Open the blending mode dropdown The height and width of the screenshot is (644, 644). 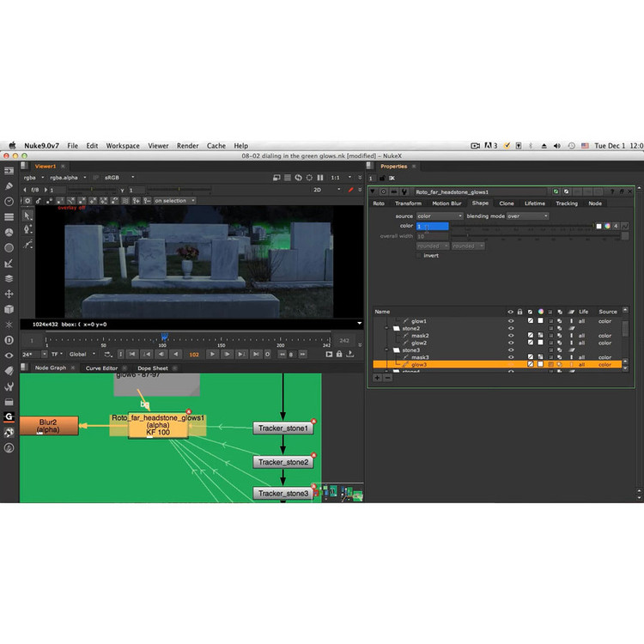(x=526, y=216)
